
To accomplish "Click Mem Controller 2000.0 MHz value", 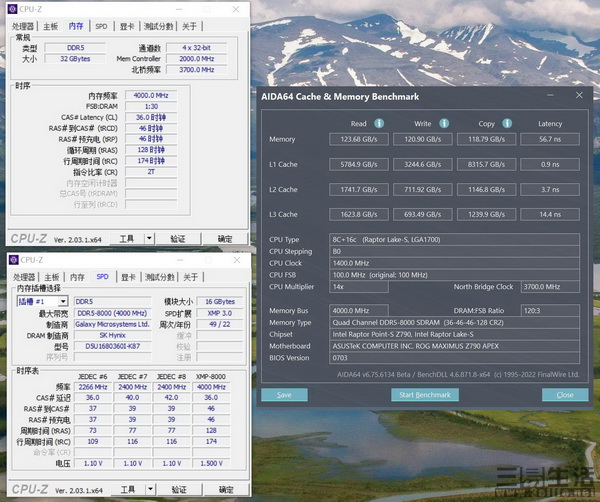I will pos(197,59).
